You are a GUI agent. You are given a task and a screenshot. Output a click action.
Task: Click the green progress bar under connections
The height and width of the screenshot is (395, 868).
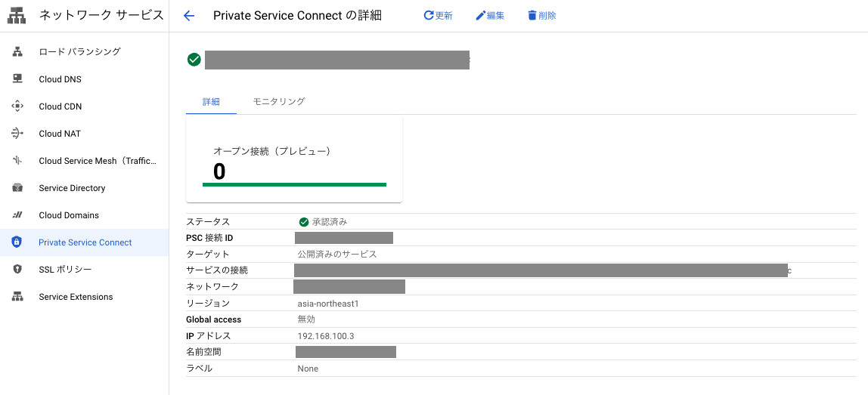point(295,184)
